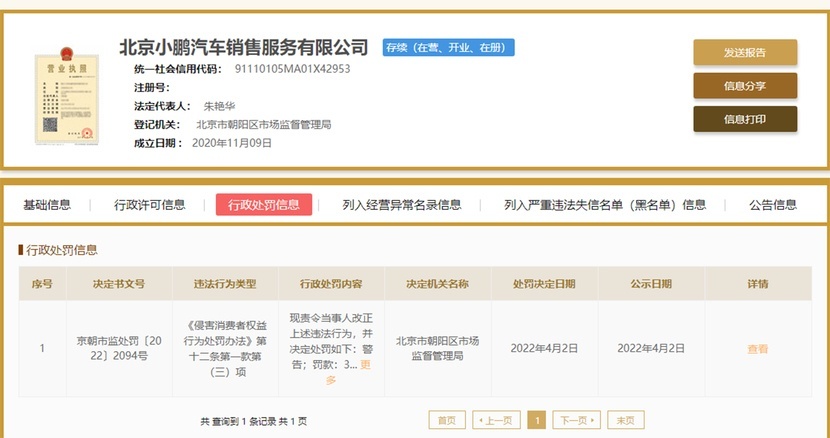Click the penalty content cell text 现责令当事人改正

331,318
